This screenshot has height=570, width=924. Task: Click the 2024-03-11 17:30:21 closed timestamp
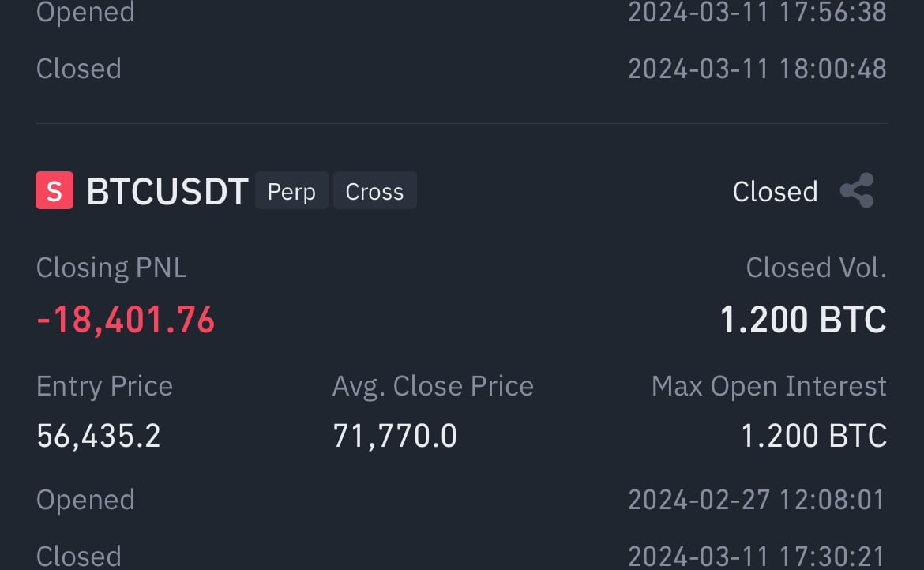coord(757,557)
